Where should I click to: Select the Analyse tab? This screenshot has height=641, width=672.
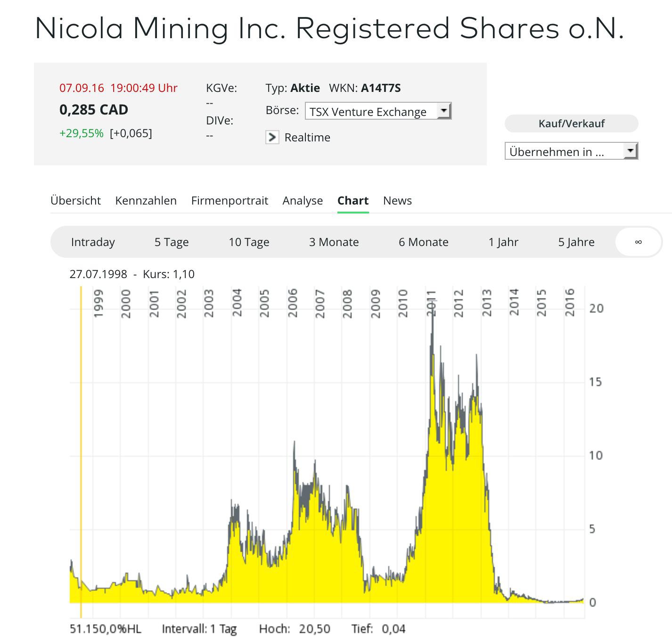(303, 200)
